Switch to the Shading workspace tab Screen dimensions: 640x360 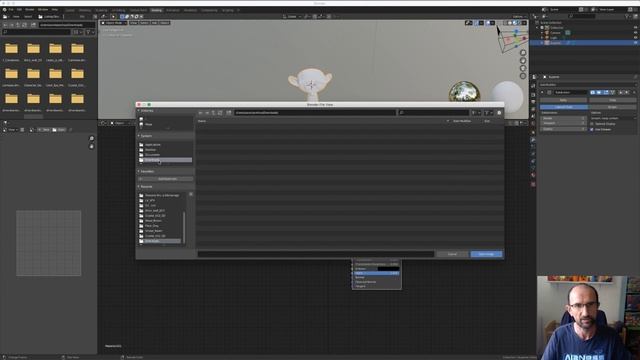pyautogui.click(x=156, y=10)
